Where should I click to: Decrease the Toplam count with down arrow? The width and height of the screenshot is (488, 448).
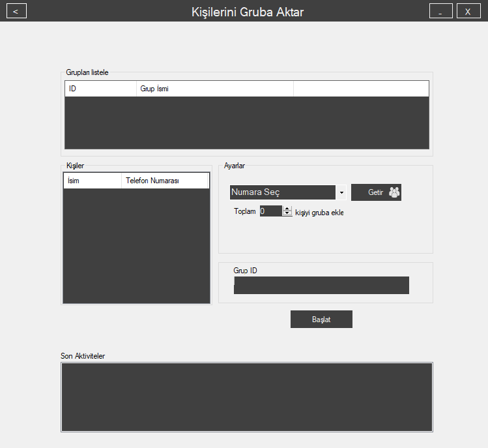point(287,213)
